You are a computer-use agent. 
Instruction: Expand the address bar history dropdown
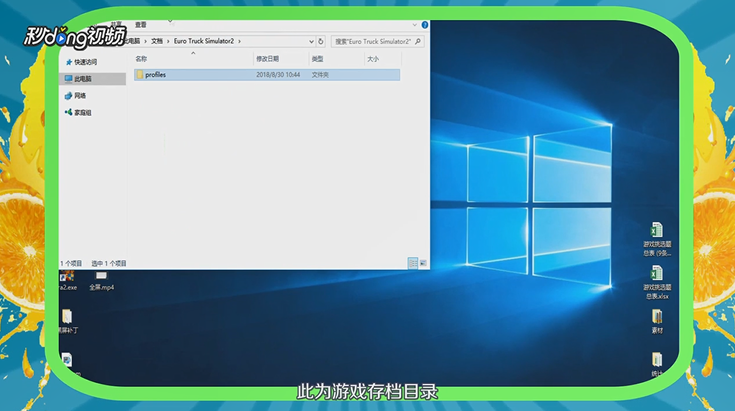[x=311, y=41]
